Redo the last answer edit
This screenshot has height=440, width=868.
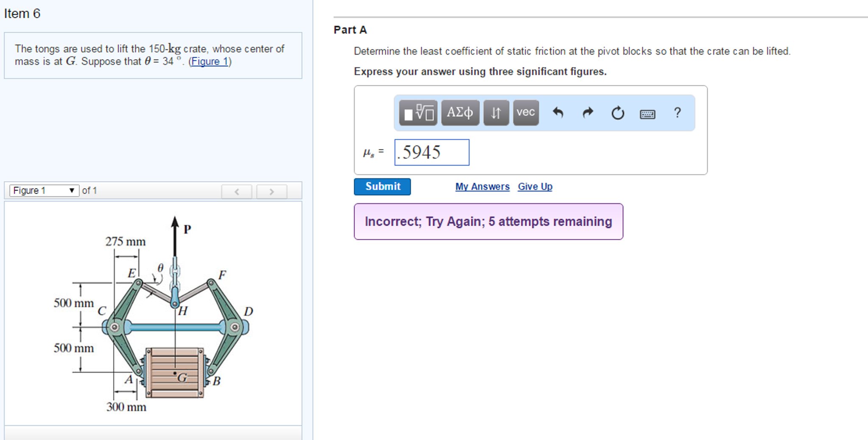click(588, 113)
